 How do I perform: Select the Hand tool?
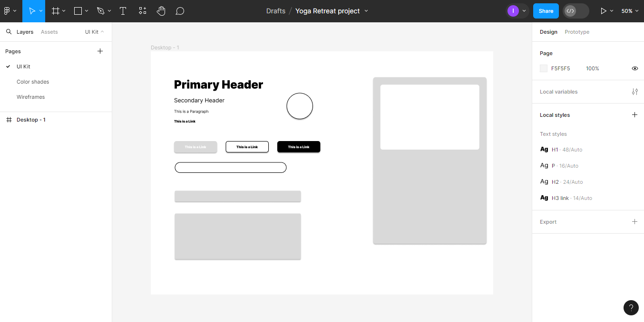161,11
